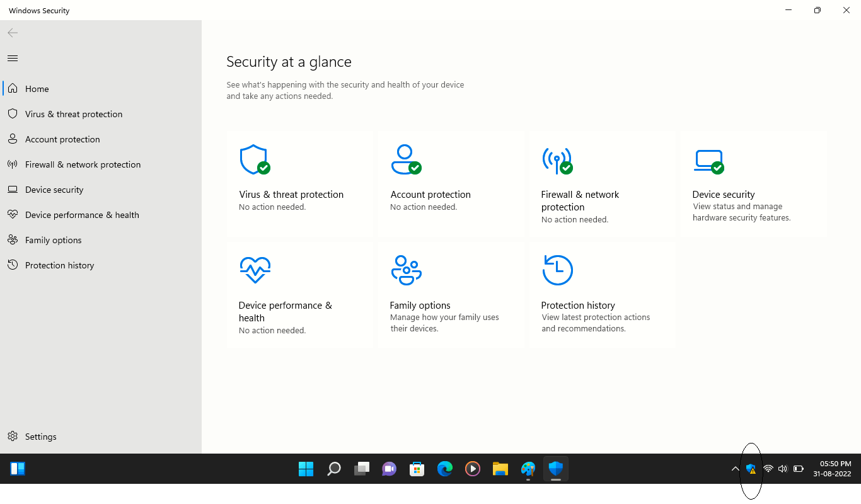Choose Family options in the sidebar

coord(101,240)
